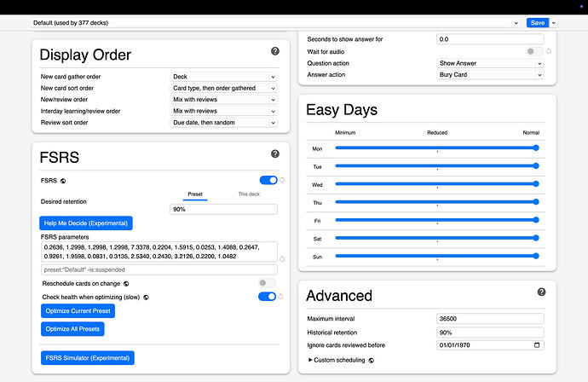
Task: Revert FSRS parameters with reset icon
Action: coord(282,258)
